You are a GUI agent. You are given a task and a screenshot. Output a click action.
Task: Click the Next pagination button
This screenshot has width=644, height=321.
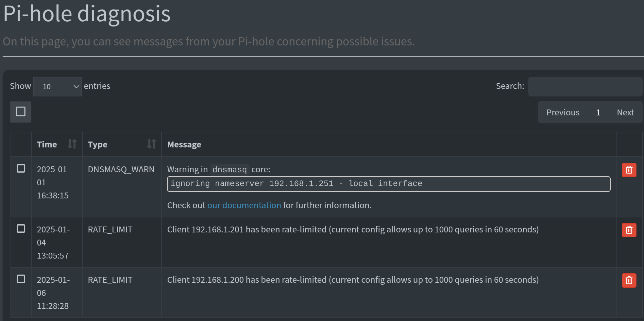tap(625, 112)
